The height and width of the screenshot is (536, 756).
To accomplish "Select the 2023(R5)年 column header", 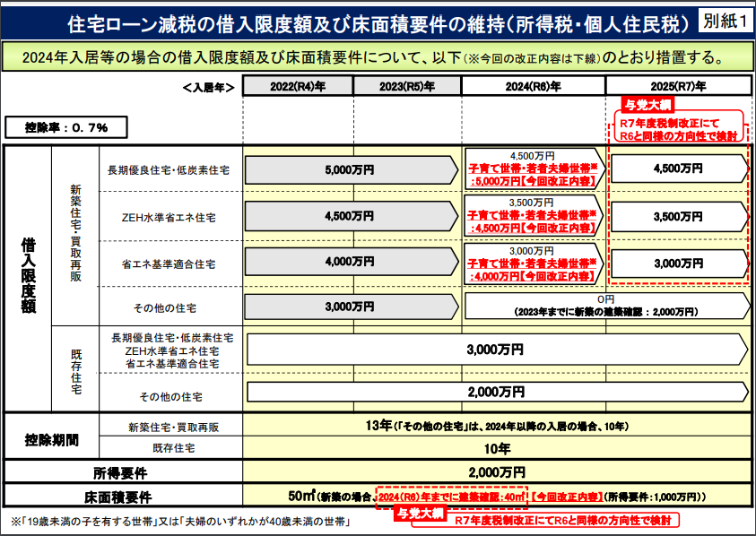I will point(399,87).
